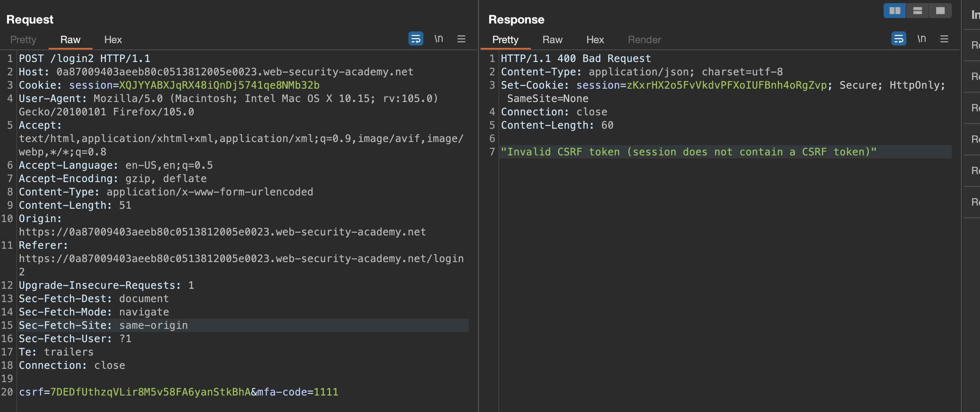Image resolution: width=980 pixels, height=412 pixels.
Task: Show non-printable characters in Request pane
Action: tap(439, 39)
